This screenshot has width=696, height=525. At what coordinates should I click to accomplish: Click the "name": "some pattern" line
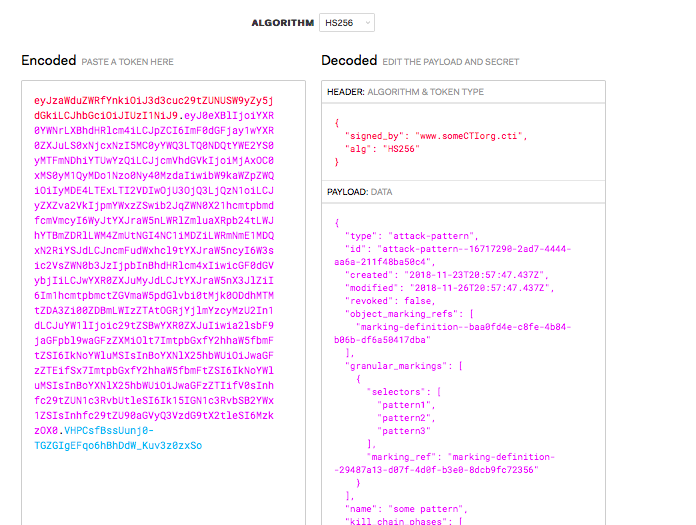coord(406,509)
